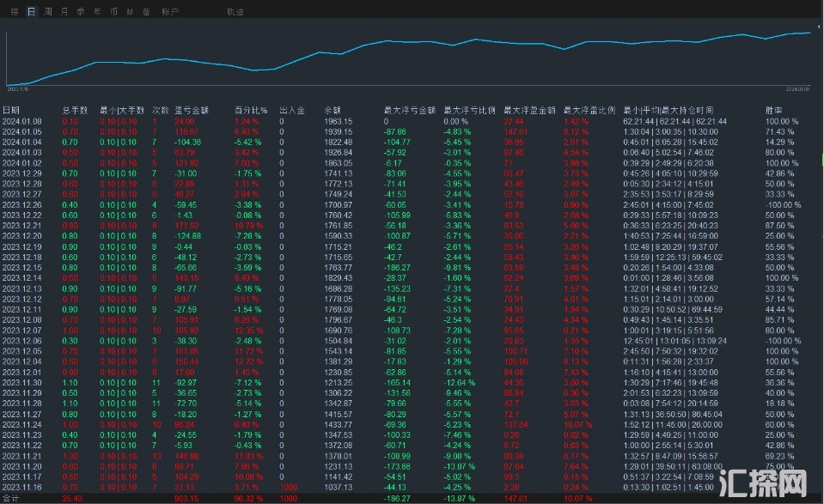
Task: Click balance value 1963.15
Action: coord(339,121)
